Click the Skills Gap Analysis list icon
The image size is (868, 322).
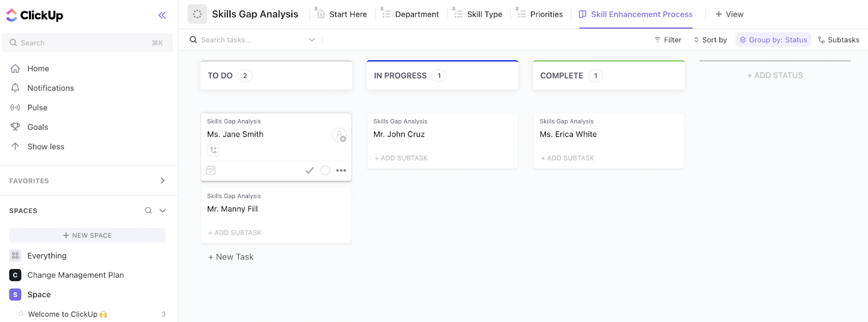pyautogui.click(x=197, y=14)
